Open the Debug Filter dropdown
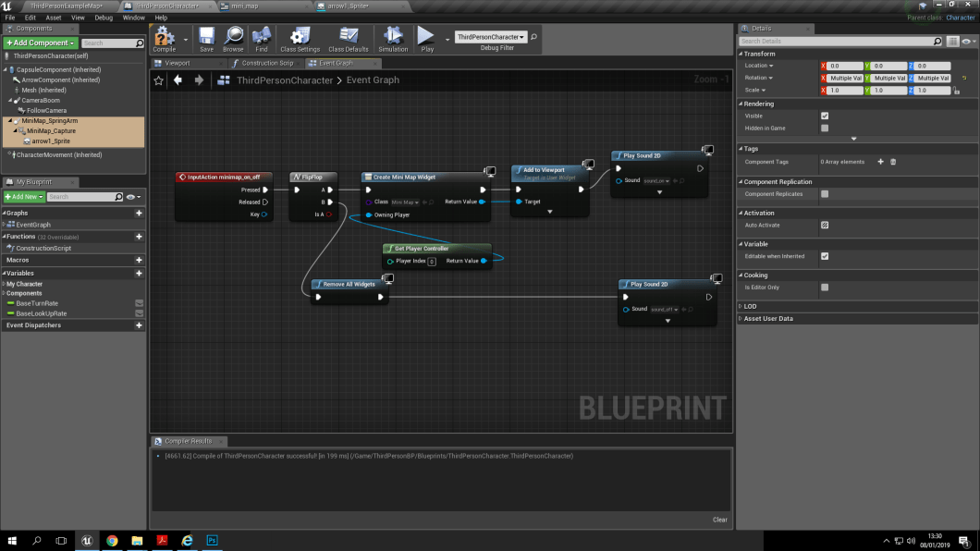 pos(491,38)
